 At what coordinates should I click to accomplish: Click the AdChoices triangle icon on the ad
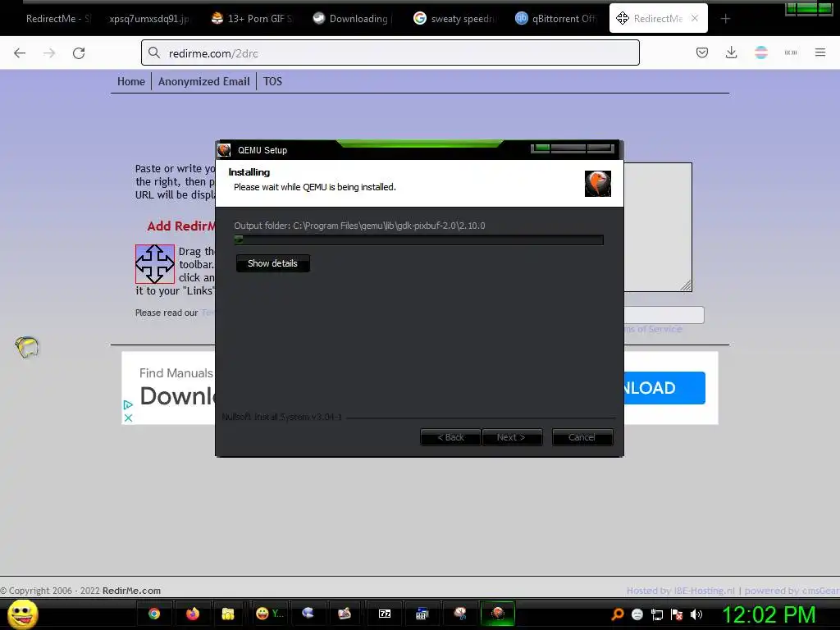click(x=127, y=405)
